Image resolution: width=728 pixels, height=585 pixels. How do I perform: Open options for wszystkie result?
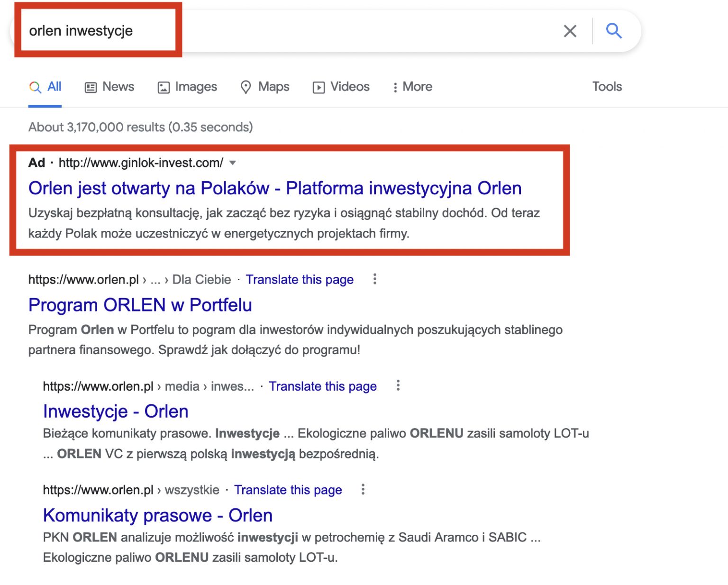click(363, 489)
